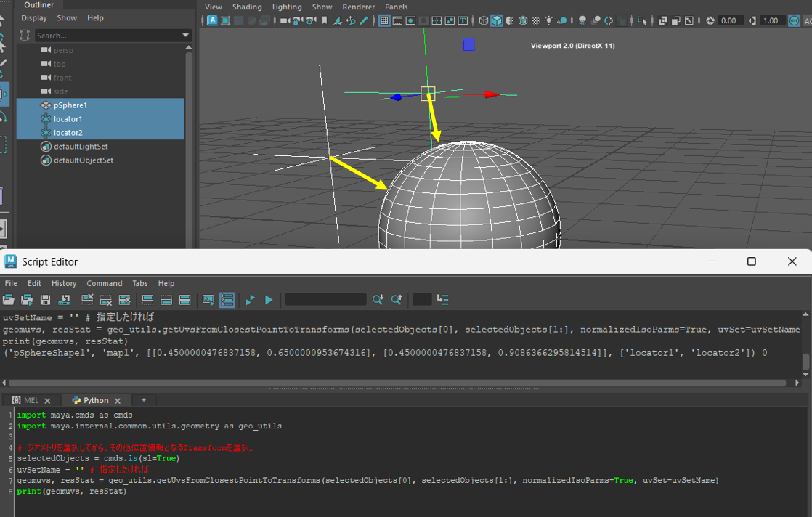Toggle smooth shade all in viewport toolbar

click(x=496, y=21)
